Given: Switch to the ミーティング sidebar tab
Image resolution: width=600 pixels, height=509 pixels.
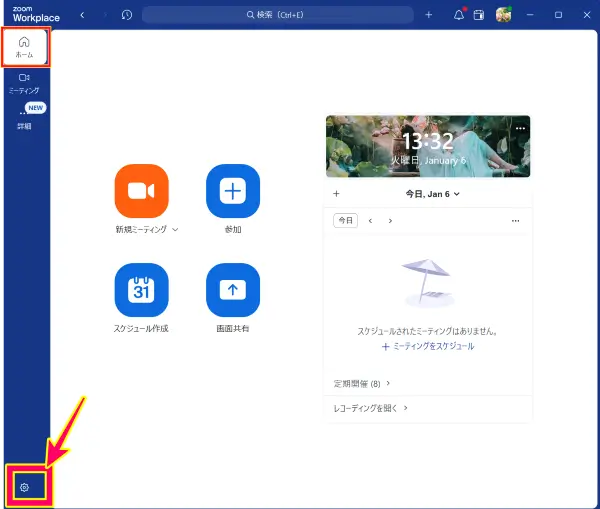Looking at the screenshot, I should click(24, 83).
